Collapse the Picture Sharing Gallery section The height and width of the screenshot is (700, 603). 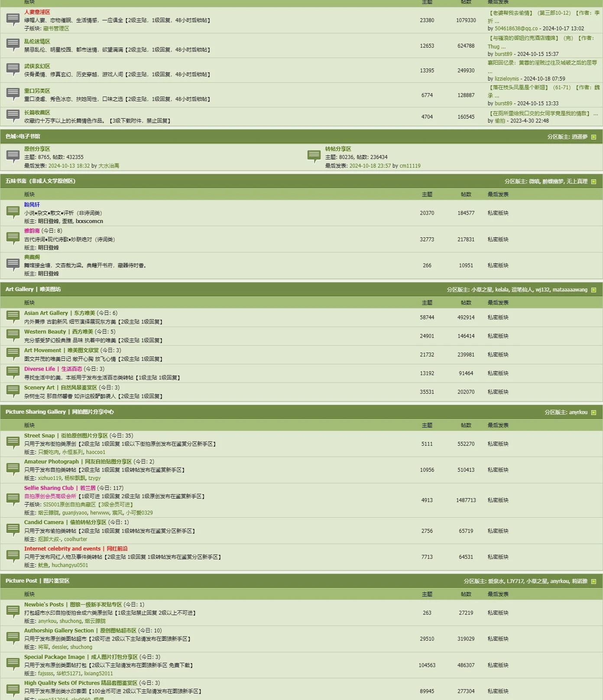tap(593, 412)
